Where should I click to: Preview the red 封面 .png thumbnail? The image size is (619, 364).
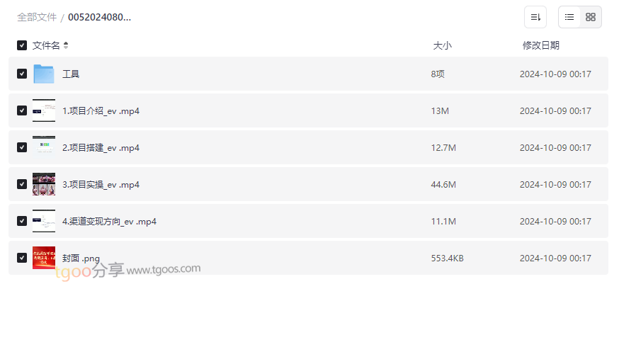point(44,258)
